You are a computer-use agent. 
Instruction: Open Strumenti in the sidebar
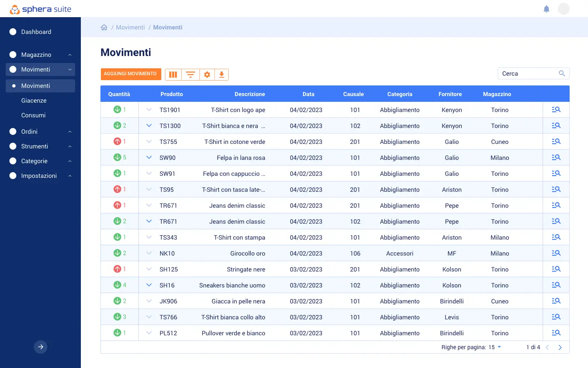(x=40, y=146)
